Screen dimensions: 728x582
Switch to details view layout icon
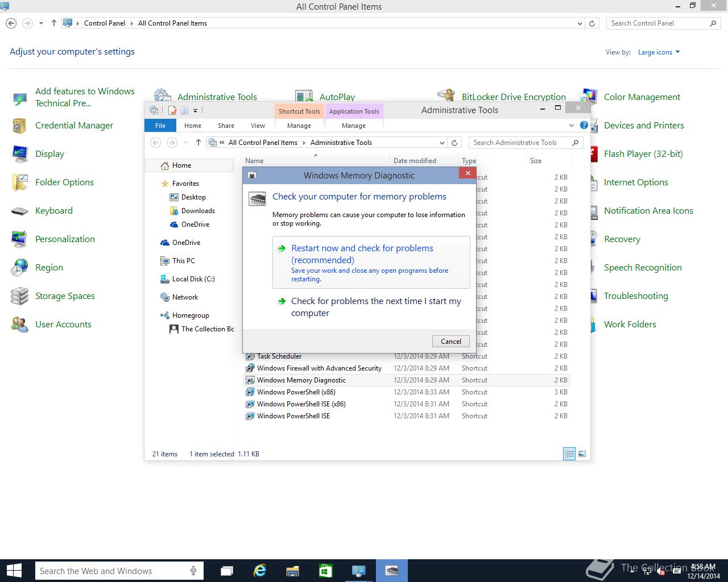point(569,454)
